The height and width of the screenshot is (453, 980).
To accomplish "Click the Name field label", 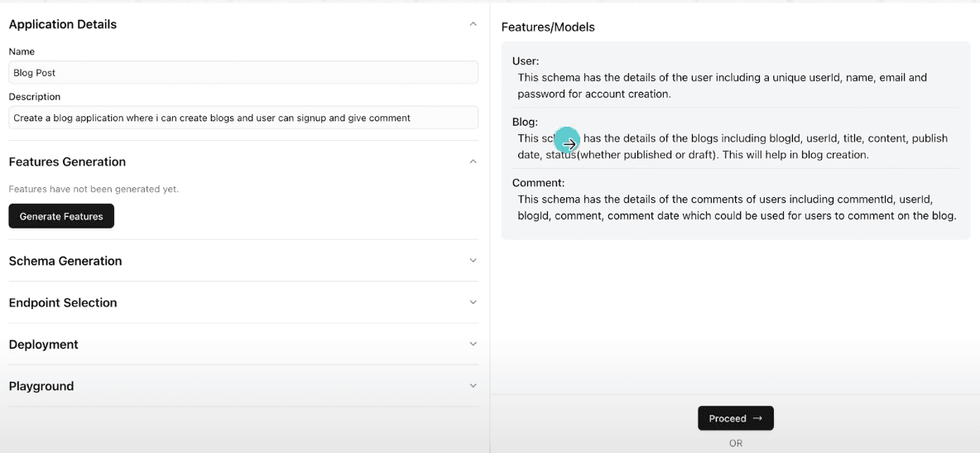I will pyautogui.click(x=22, y=51).
